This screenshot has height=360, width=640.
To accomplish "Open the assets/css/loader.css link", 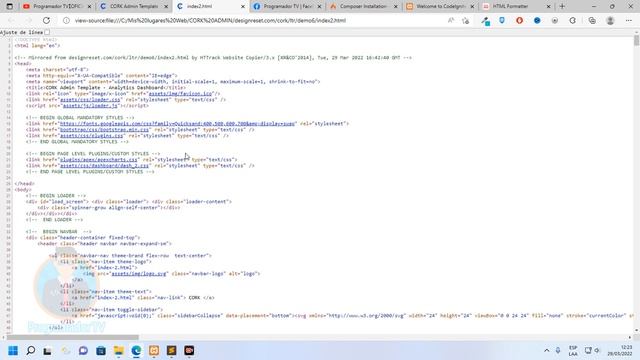I will (90, 100).
